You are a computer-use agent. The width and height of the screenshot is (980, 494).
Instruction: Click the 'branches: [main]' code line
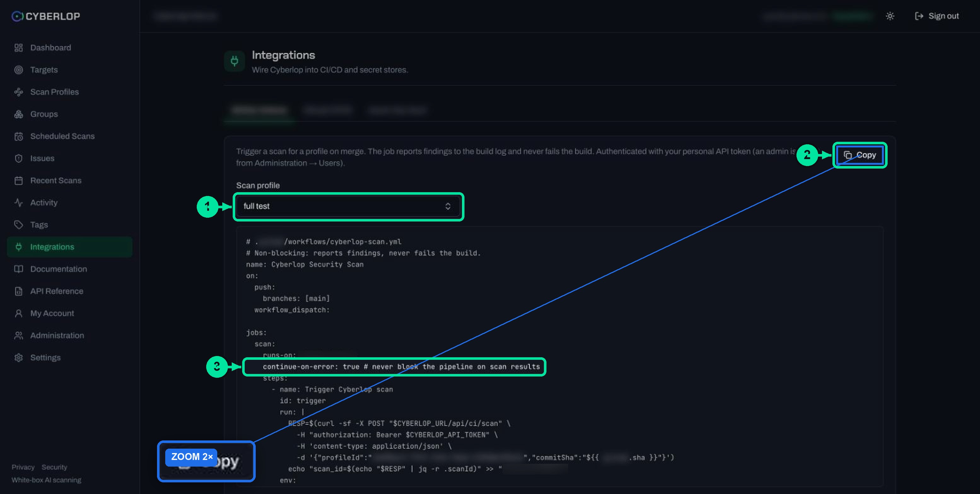(296, 299)
